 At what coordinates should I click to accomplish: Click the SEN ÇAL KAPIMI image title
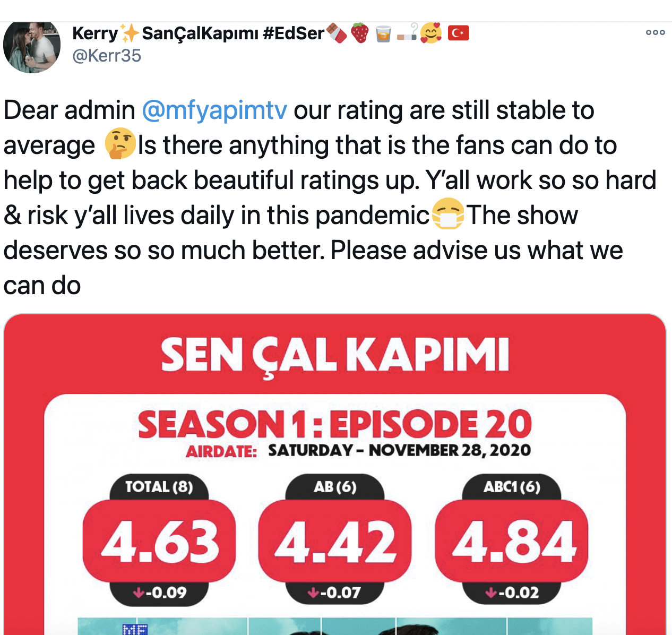tap(335, 355)
